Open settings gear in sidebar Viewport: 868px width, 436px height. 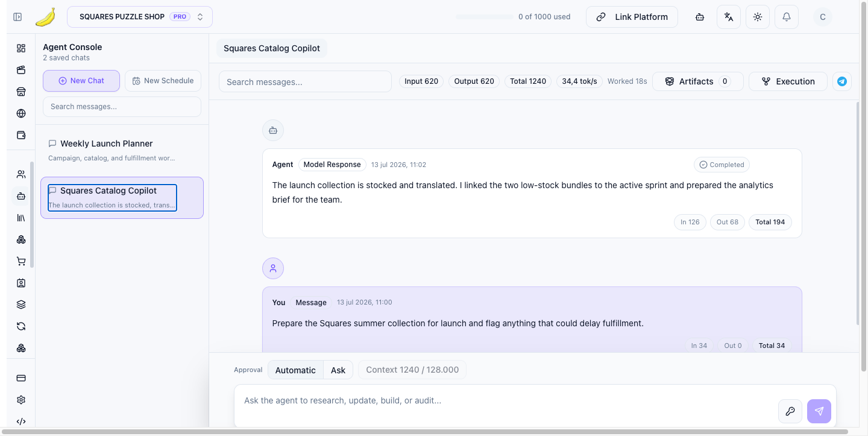21,400
